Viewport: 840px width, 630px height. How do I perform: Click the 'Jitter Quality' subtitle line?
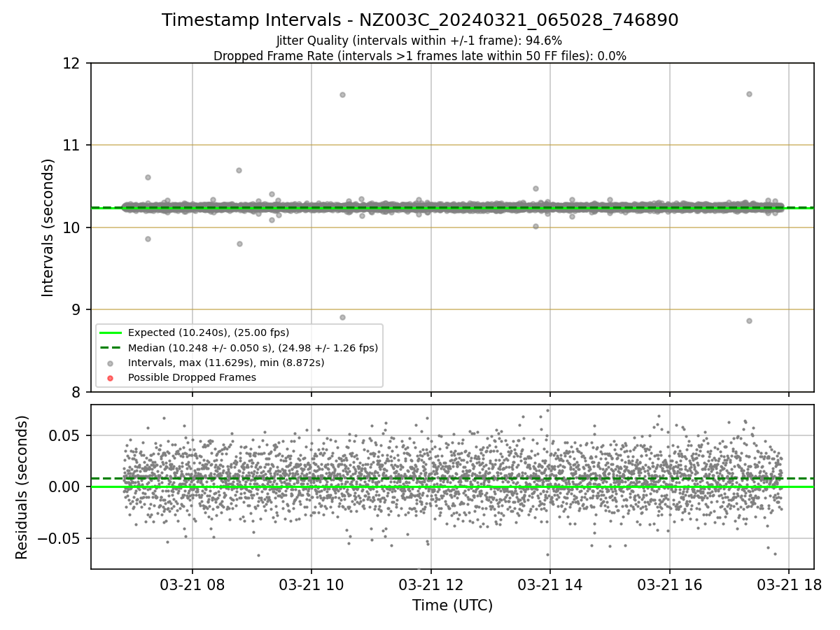coord(419,41)
